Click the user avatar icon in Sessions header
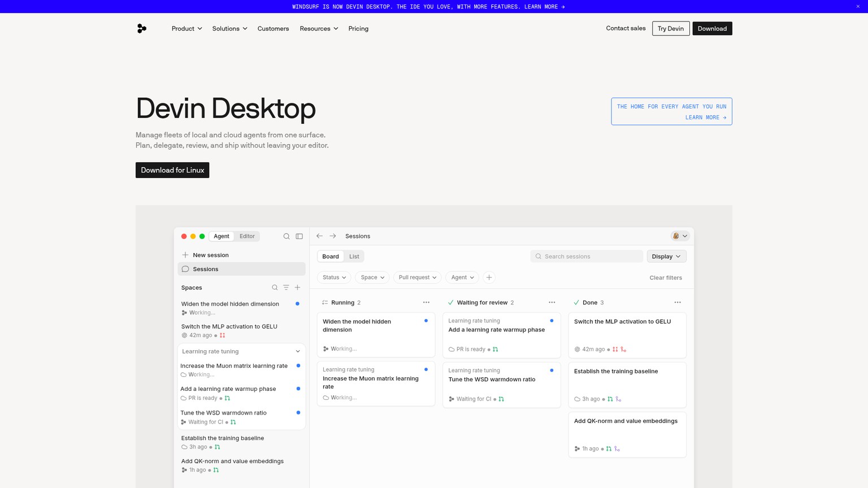This screenshot has width=868, height=488. pyautogui.click(x=676, y=236)
